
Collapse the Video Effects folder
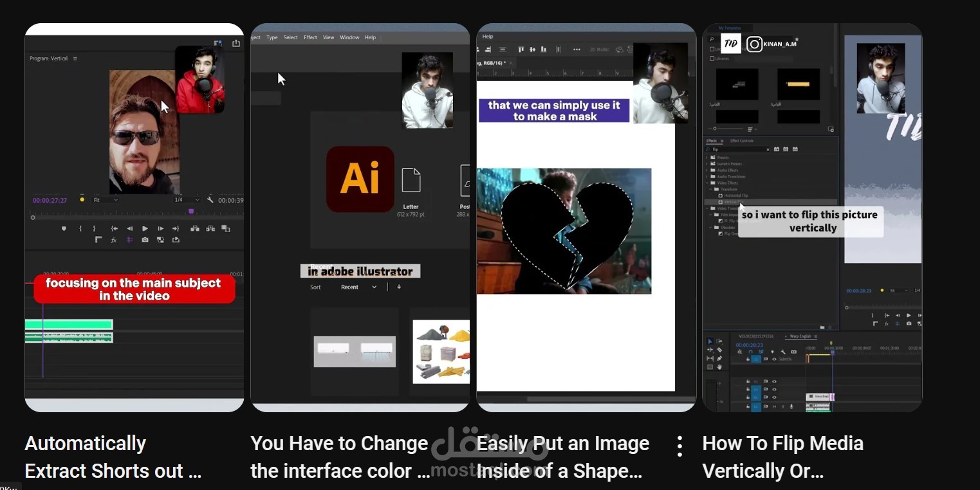[x=707, y=183]
